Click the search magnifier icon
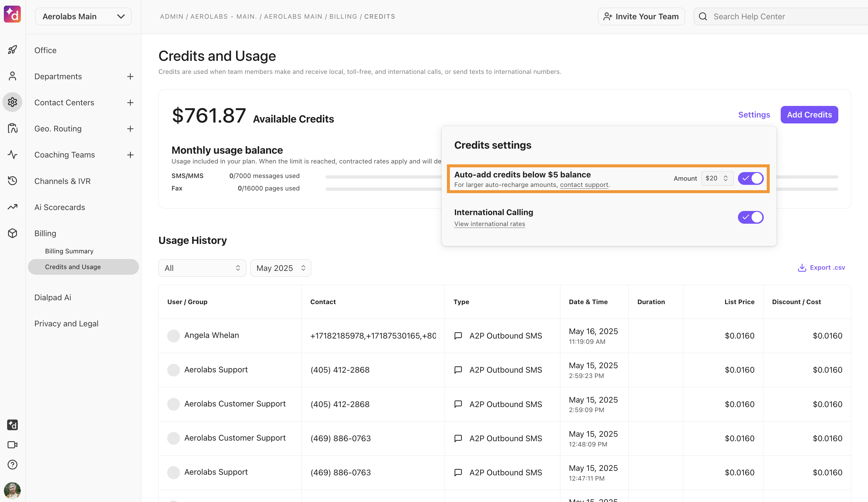 [703, 17]
